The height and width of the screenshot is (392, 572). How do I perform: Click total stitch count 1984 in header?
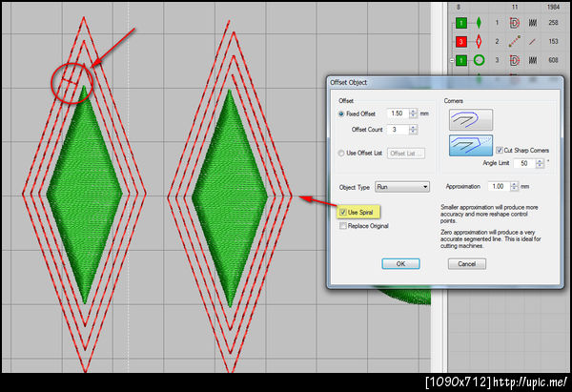click(x=553, y=7)
